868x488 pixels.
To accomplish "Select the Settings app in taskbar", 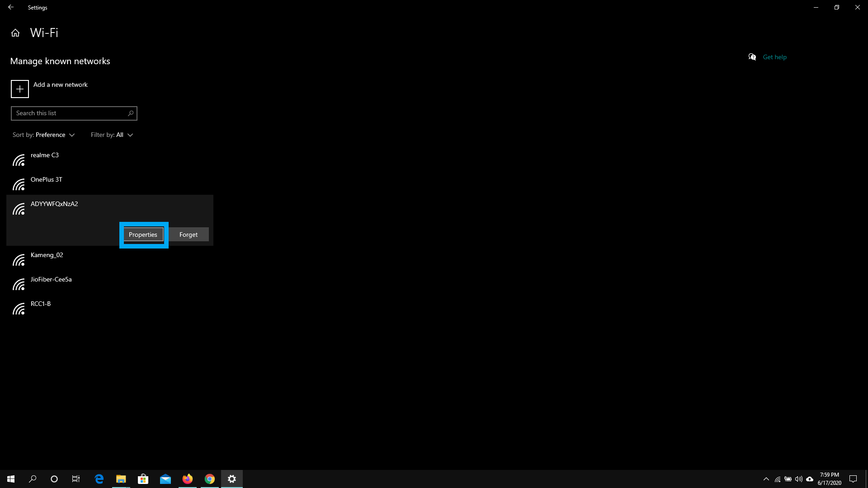I will point(231,479).
